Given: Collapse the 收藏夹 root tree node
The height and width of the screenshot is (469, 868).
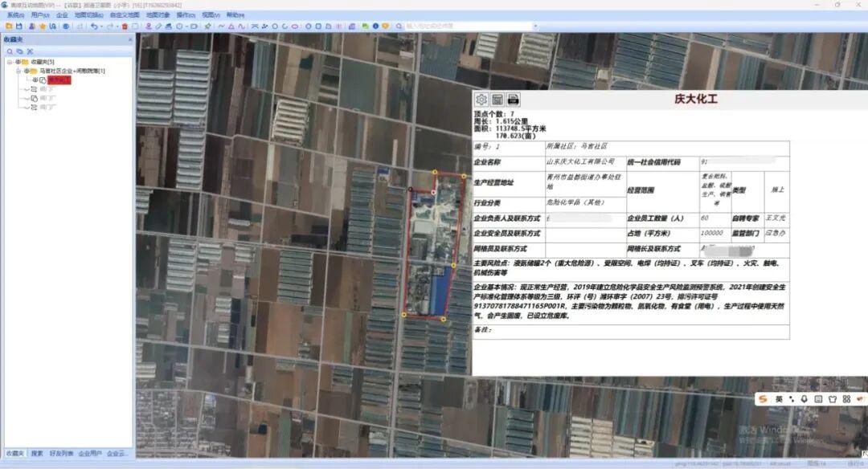Looking at the screenshot, I should coord(8,62).
